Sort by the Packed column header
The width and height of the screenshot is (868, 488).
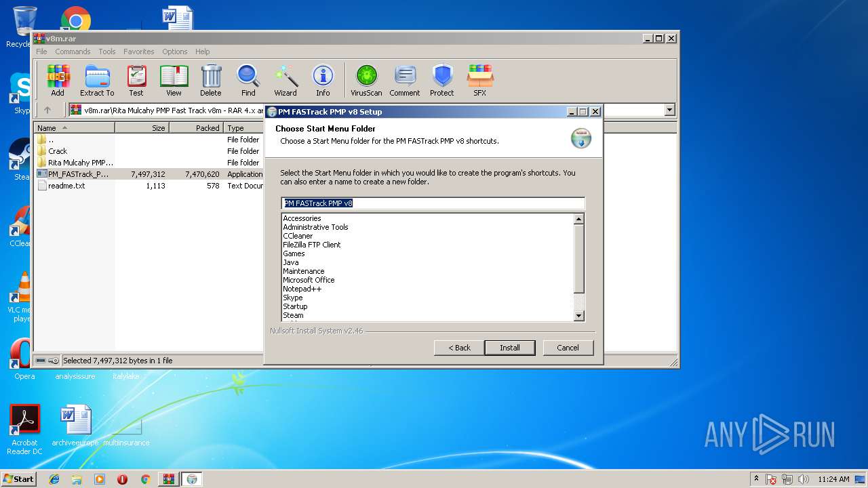point(196,128)
